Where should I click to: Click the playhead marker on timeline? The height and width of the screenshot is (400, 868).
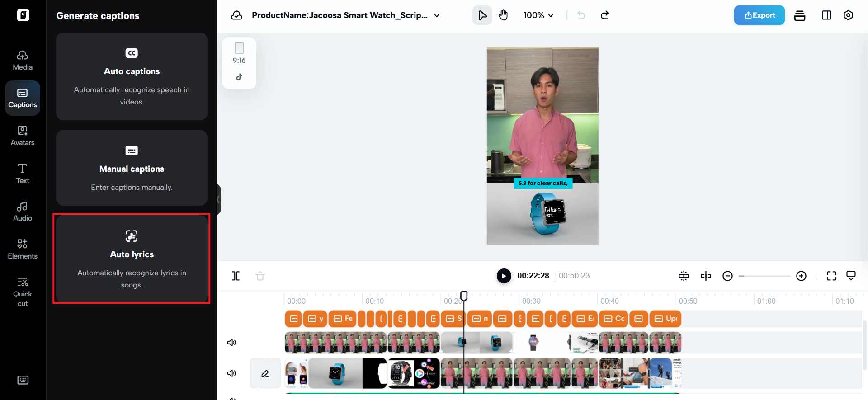(464, 296)
